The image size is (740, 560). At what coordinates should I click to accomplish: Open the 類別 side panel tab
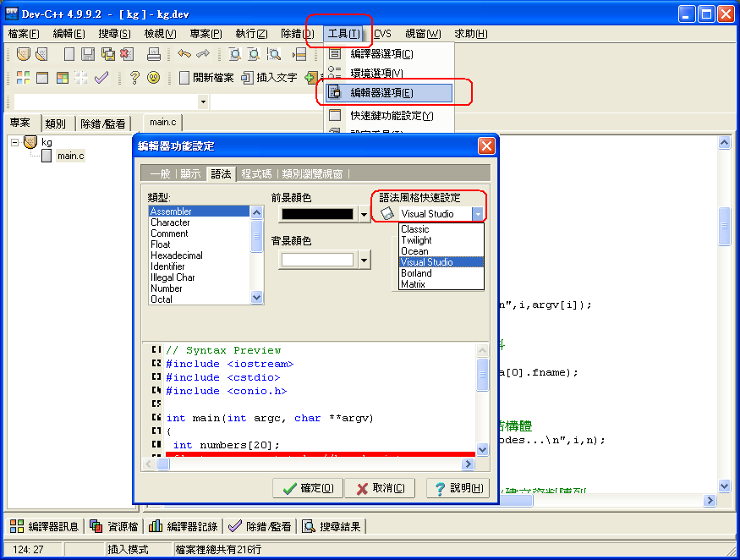coord(56,124)
